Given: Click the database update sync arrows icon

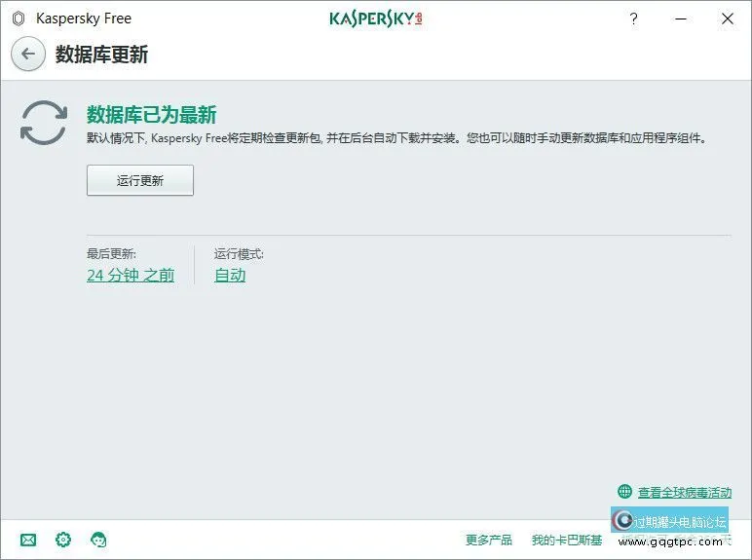Looking at the screenshot, I should point(44,123).
